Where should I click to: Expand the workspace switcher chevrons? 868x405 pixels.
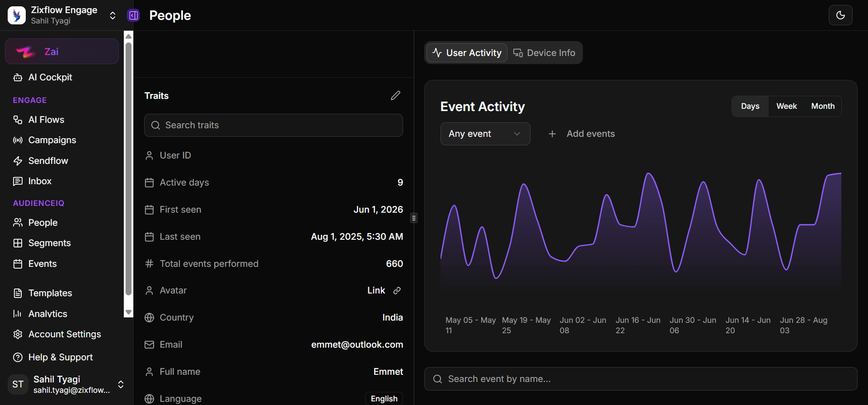point(113,16)
